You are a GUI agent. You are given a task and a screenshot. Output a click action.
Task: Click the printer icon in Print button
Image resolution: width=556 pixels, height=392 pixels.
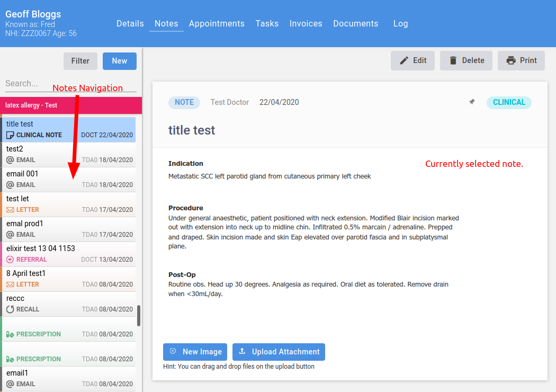[x=511, y=60]
